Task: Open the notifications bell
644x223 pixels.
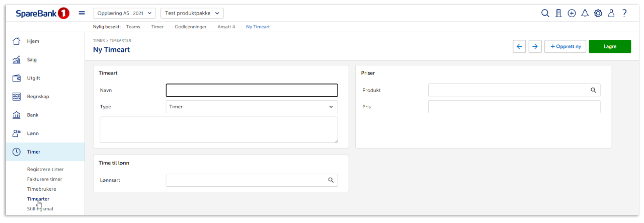Action: tap(585, 14)
